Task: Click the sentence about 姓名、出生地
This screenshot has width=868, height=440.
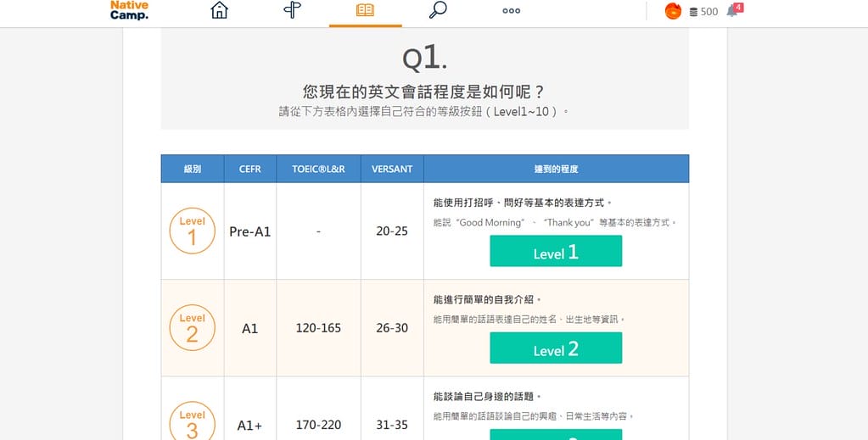Action: (x=529, y=320)
